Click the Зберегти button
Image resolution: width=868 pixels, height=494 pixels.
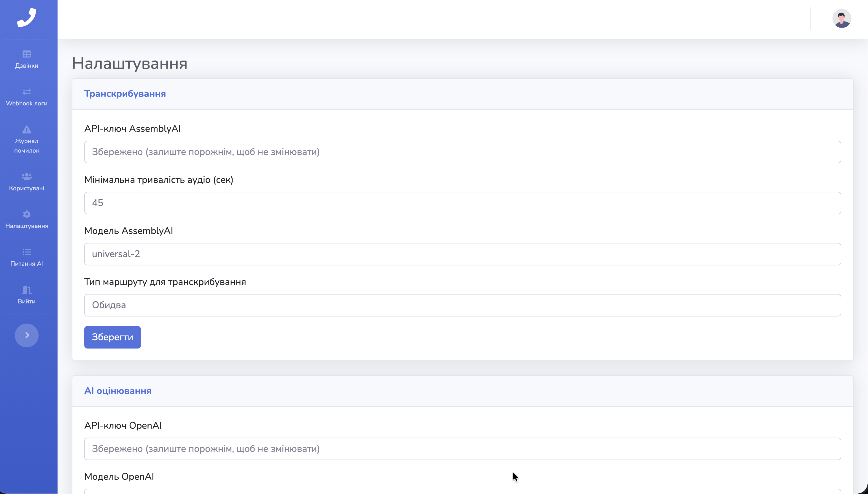112,337
